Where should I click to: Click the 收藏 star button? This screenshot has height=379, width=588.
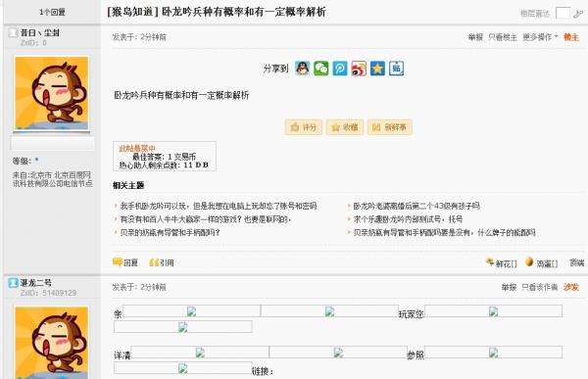click(345, 127)
